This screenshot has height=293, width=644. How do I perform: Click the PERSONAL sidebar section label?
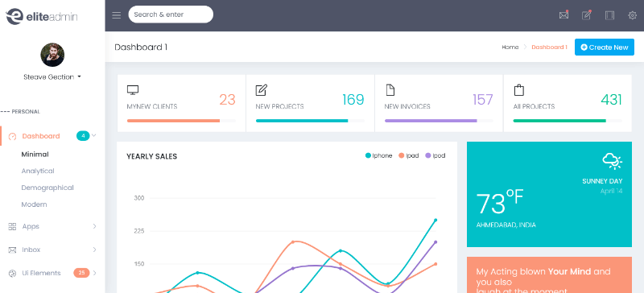click(x=26, y=112)
